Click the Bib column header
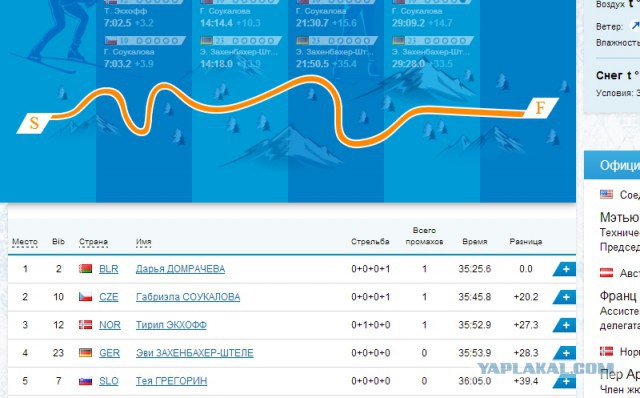 (58, 242)
